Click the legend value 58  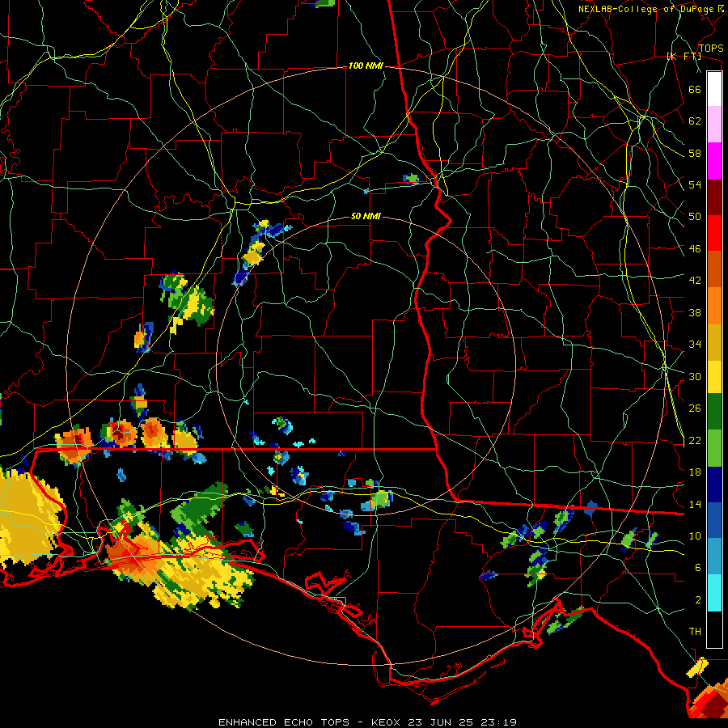click(695, 153)
